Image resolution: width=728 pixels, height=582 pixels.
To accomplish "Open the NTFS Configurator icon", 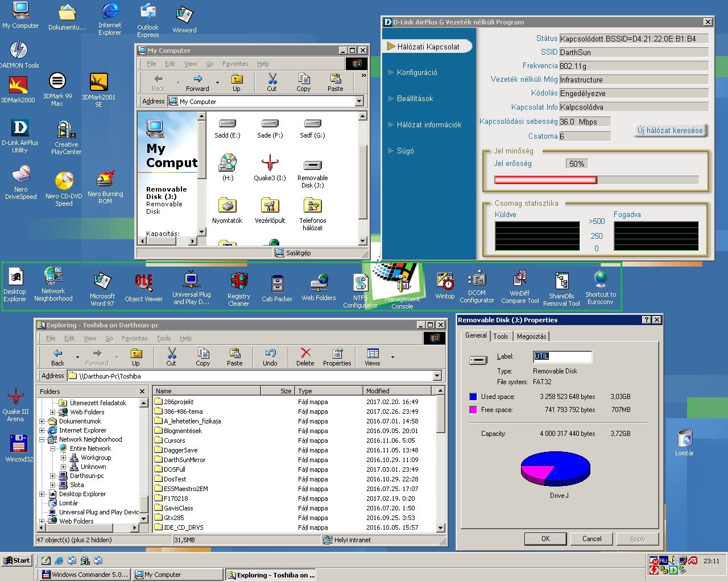I will click(360, 291).
